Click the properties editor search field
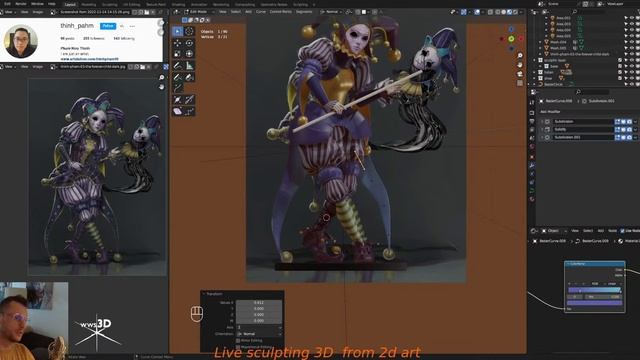The width and height of the screenshot is (640, 360). pyautogui.click(x=592, y=92)
